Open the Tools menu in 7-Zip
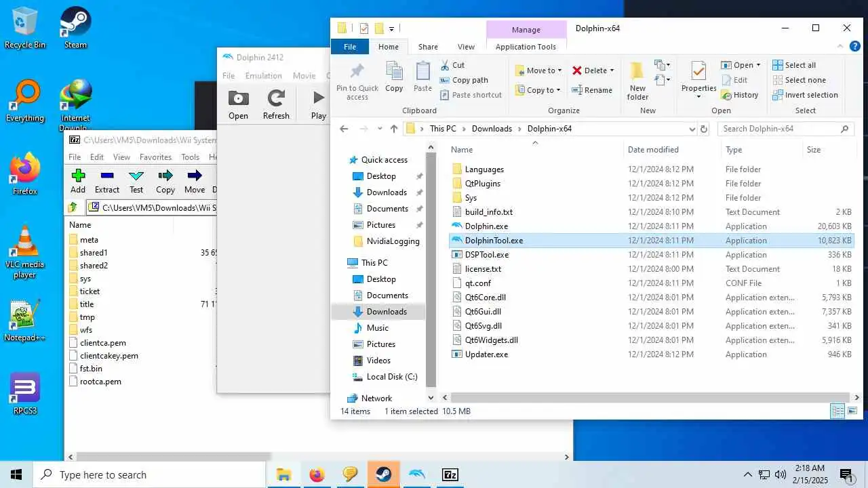 coord(190,157)
